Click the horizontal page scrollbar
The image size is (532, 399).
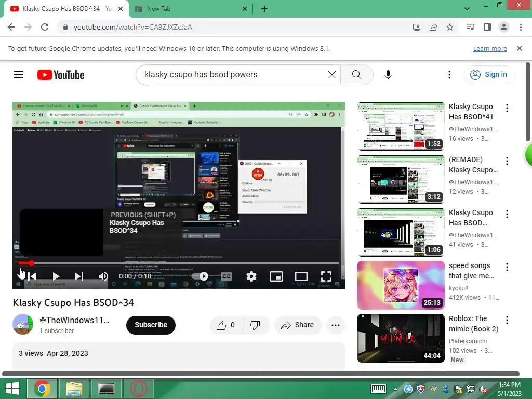pos(261,374)
